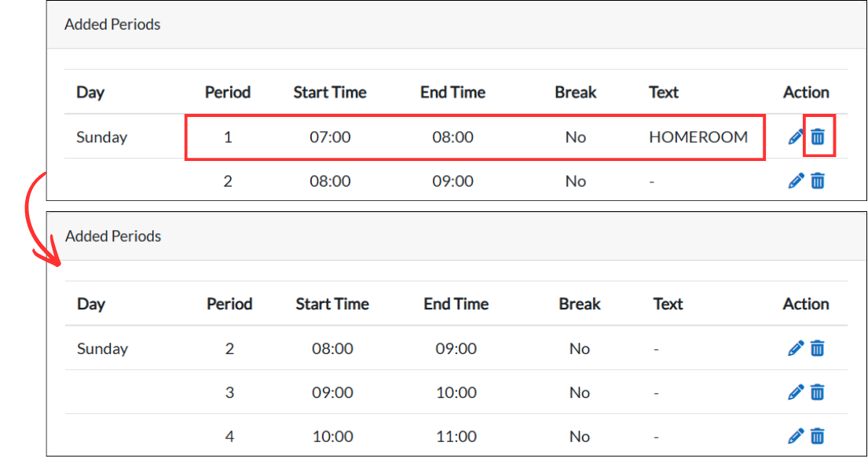Select 10:00 start time in period 4 row
868x457 pixels.
click(333, 437)
